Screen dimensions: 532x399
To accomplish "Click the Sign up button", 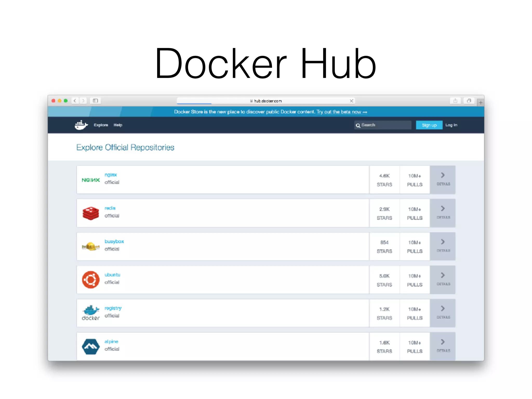I will coord(429,125).
